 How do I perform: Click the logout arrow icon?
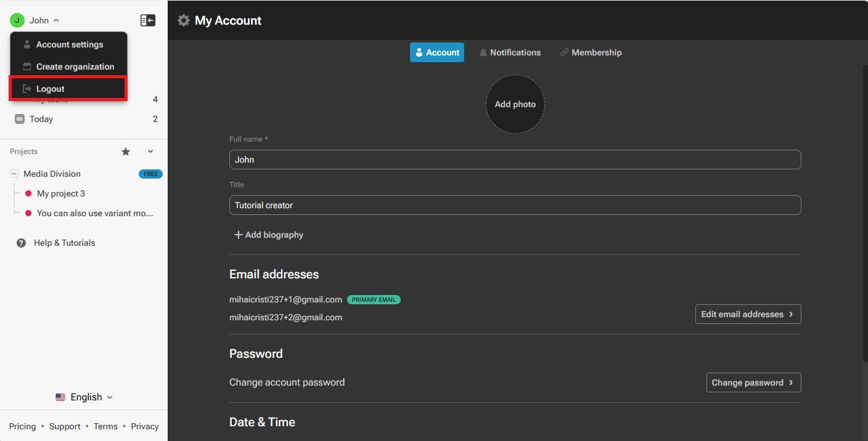pos(26,88)
